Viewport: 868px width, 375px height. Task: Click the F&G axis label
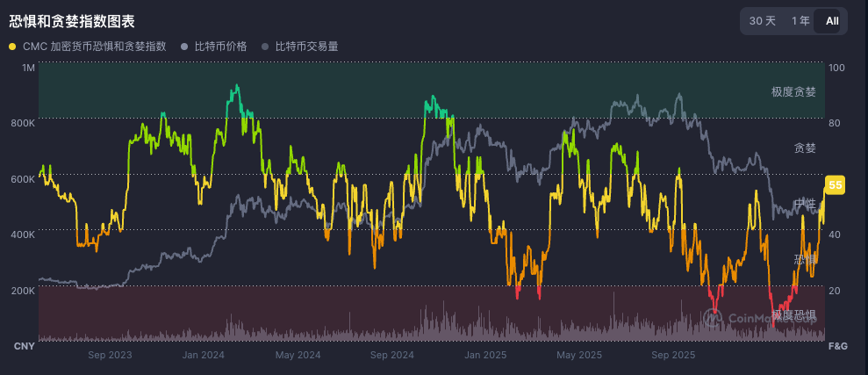tap(838, 347)
